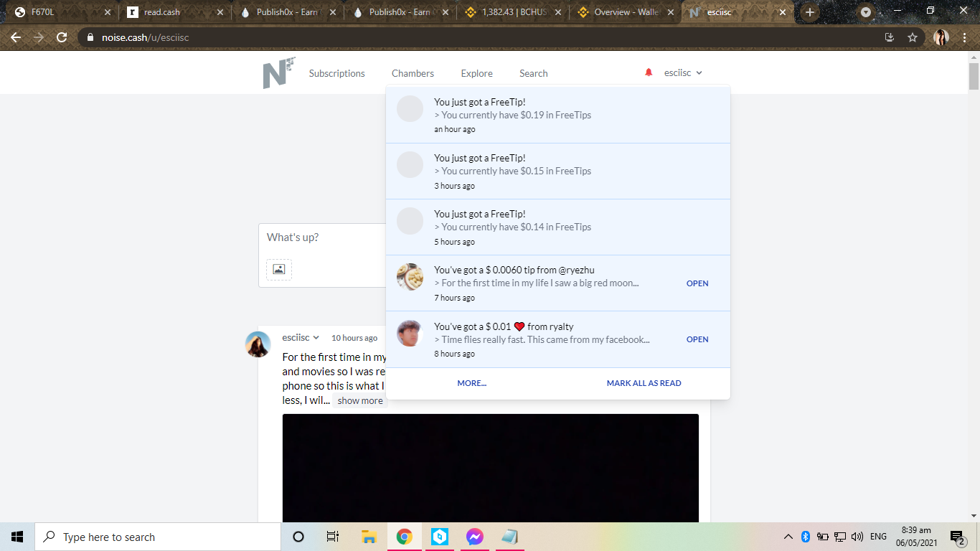Click the $0.15 FreeTip notification

558,171
